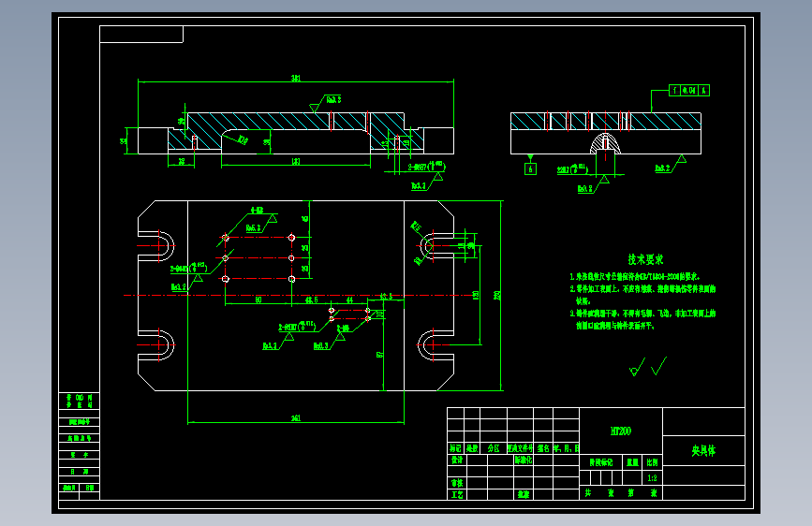
Task: Click technical requirement line 1
Action: [635, 277]
